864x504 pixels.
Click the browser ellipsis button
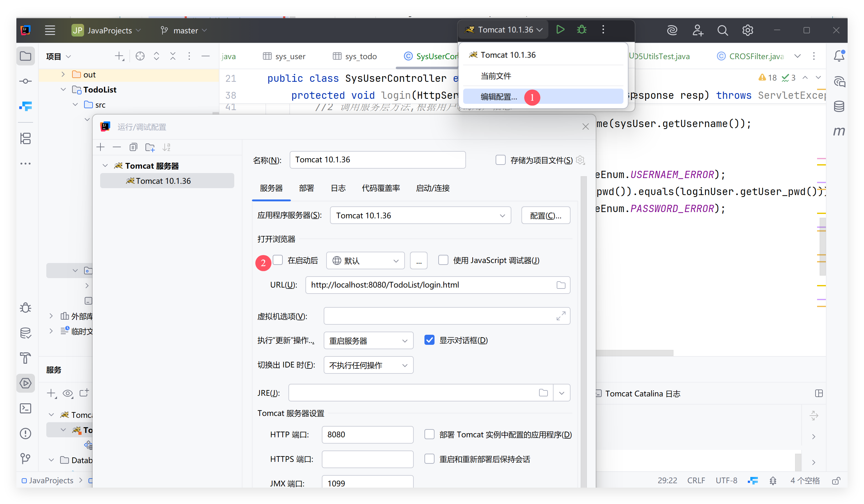coord(419,260)
